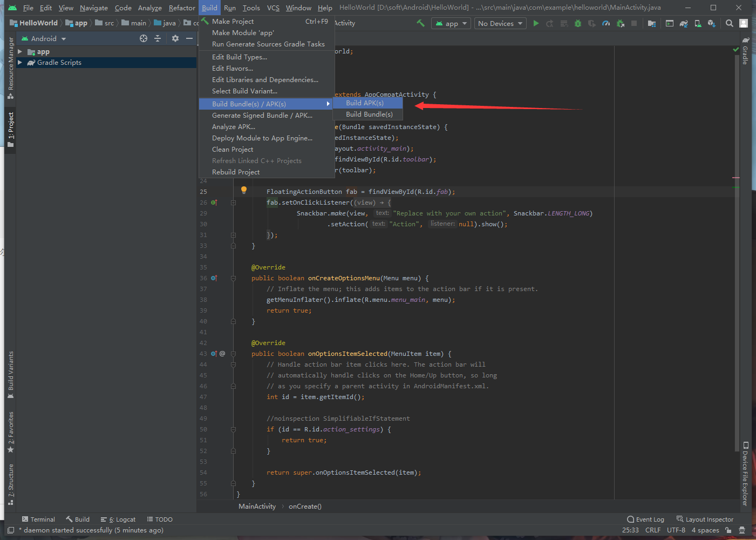
Task: Click the yellow intention light bulb
Action: (244, 190)
